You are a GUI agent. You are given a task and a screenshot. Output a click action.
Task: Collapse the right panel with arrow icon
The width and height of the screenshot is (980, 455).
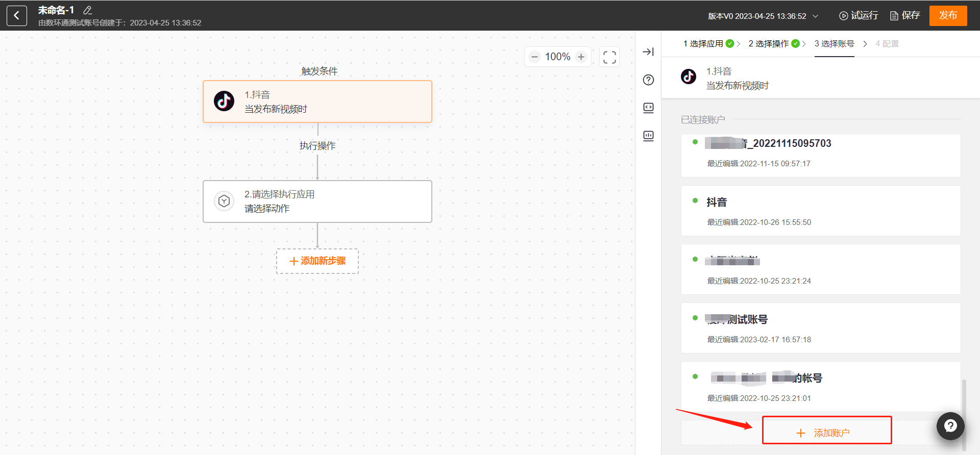(x=648, y=52)
